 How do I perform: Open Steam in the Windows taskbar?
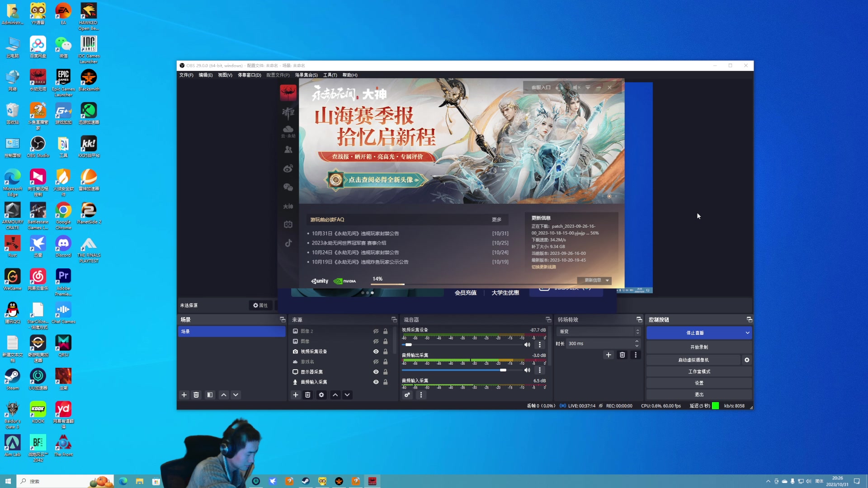(306, 481)
